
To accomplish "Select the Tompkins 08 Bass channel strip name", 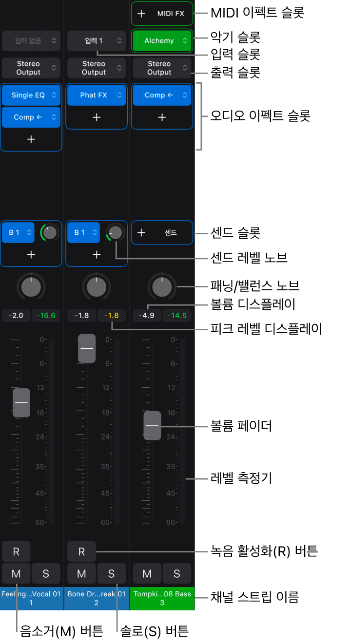I will (162, 598).
